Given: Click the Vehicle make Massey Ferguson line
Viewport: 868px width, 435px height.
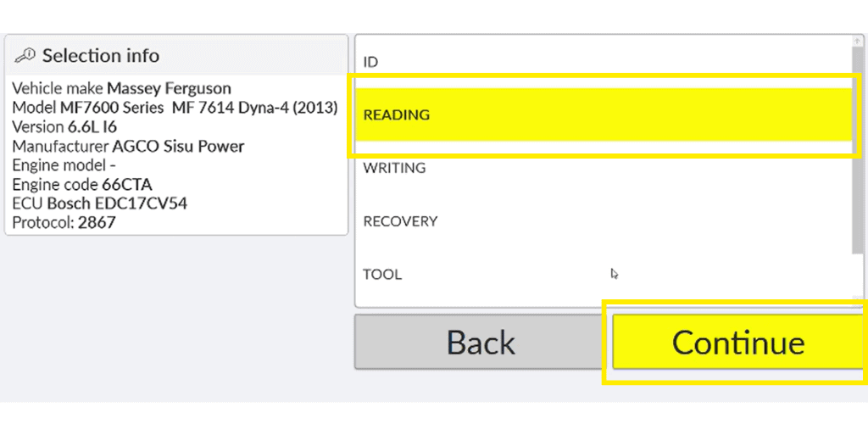Looking at the screenshot, I should pos(121,88).
